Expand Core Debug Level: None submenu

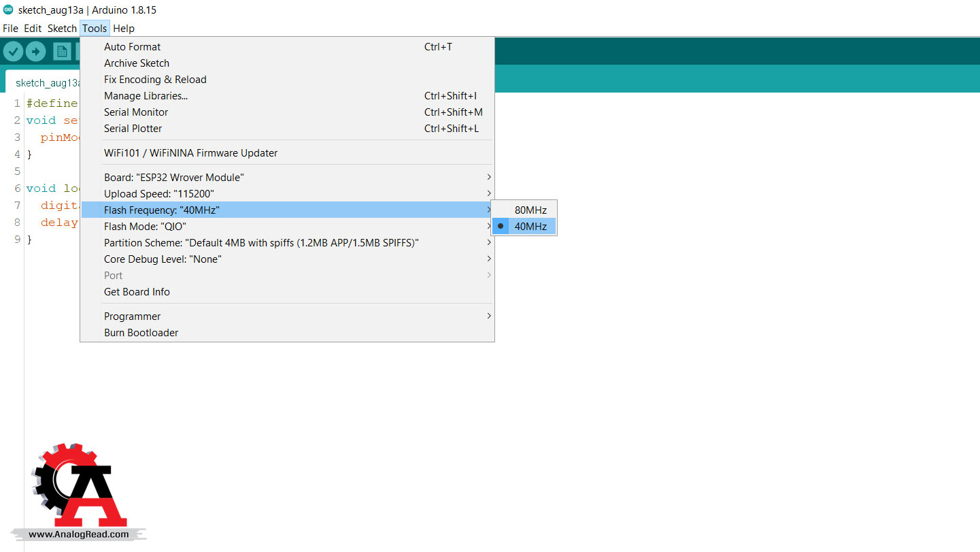pos(287,259)
